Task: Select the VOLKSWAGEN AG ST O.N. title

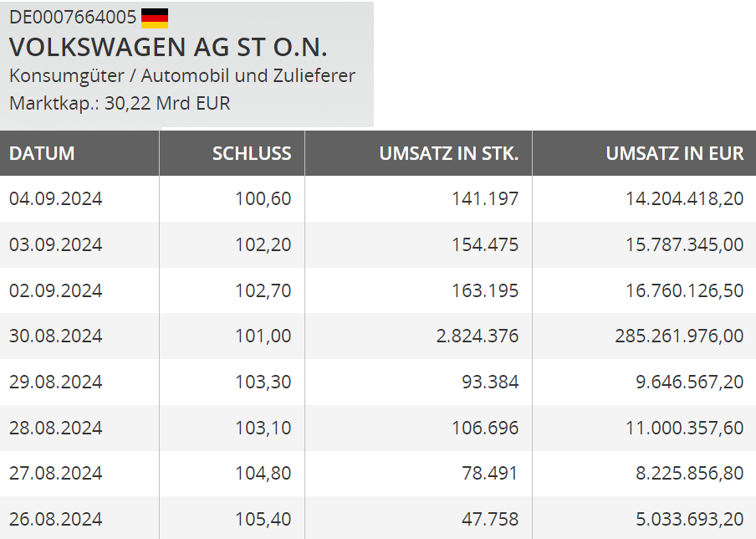Action: [x=168, y=47]
